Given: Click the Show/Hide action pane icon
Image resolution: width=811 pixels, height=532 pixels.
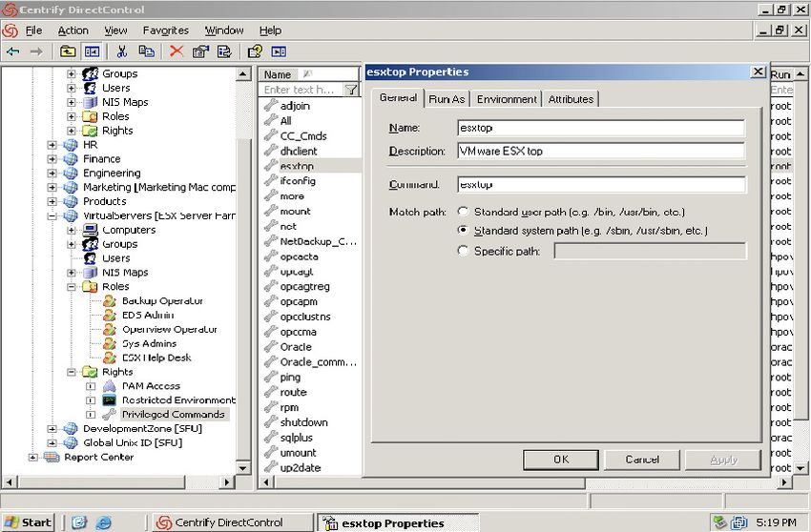Looking at the screenshot, I should 279,51.
